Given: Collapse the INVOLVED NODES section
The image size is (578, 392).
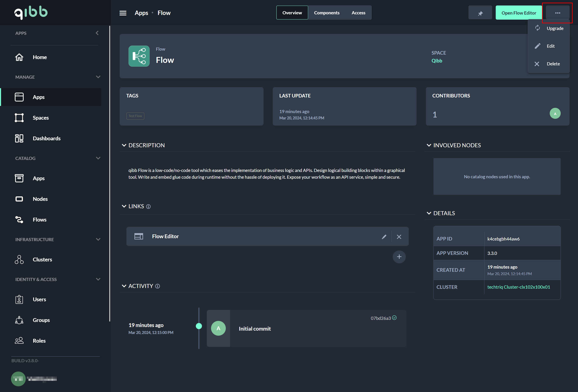Looking at the screenshot, I should coord(429,145).
